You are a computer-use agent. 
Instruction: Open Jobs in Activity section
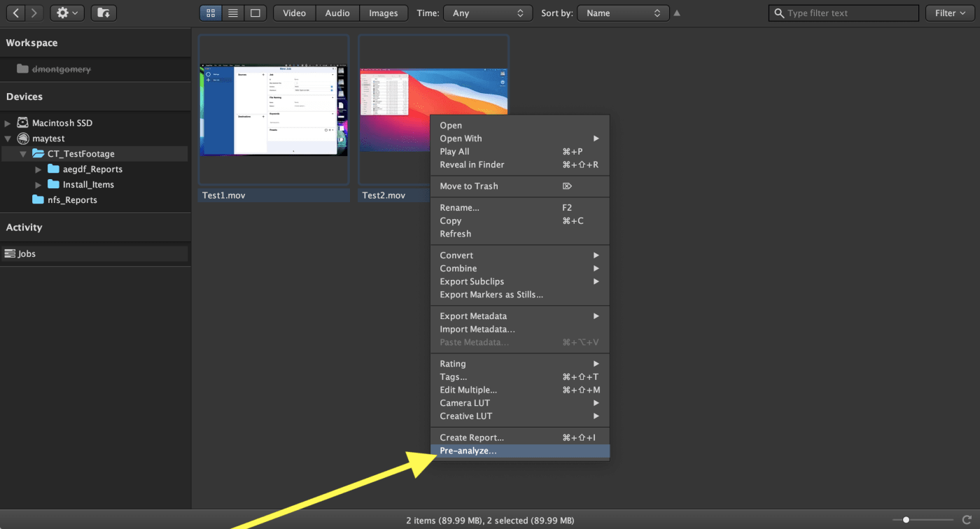pos(27,254)
